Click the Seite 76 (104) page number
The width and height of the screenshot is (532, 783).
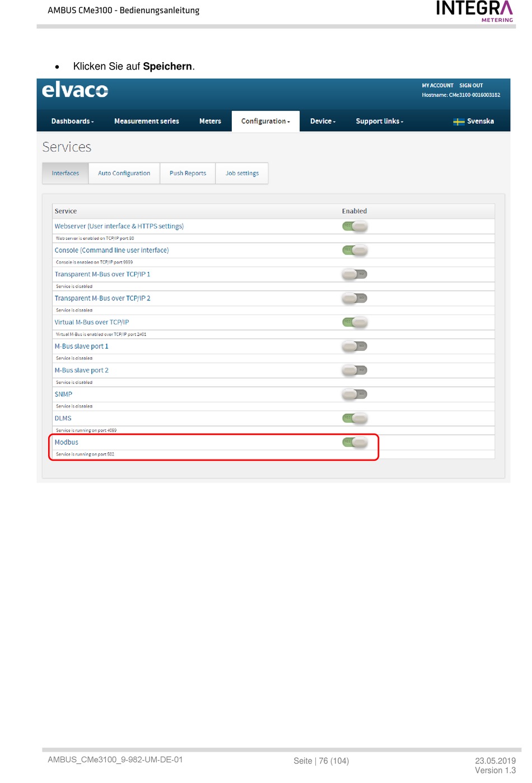pyautogui.click(x=321, y=761)
